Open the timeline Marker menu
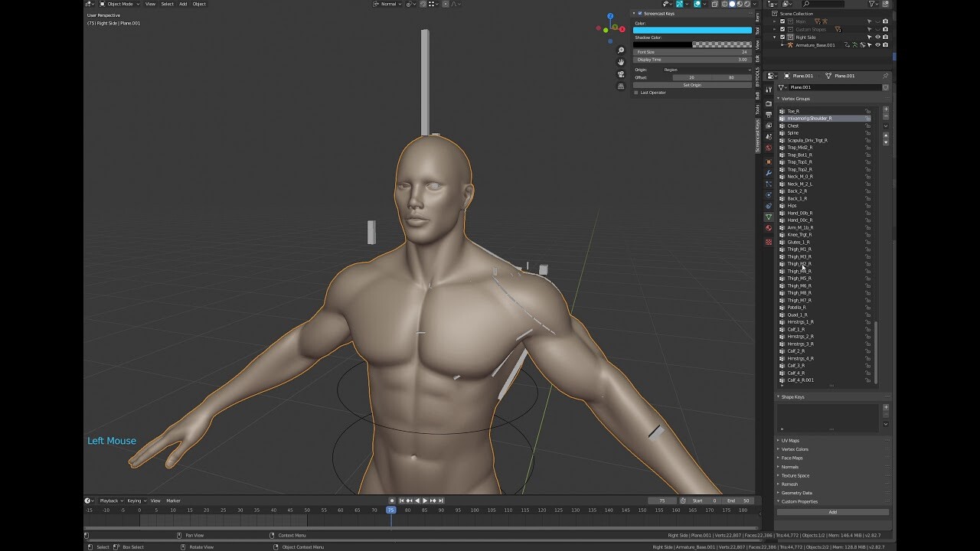The image size is (980, 551). click(x=173, y=500)
